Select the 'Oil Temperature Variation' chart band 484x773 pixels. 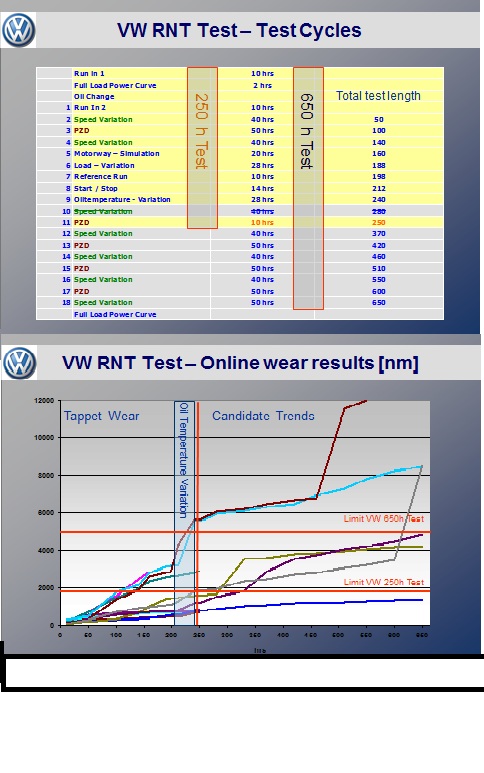pyautogui.click(x=184, y=513)
